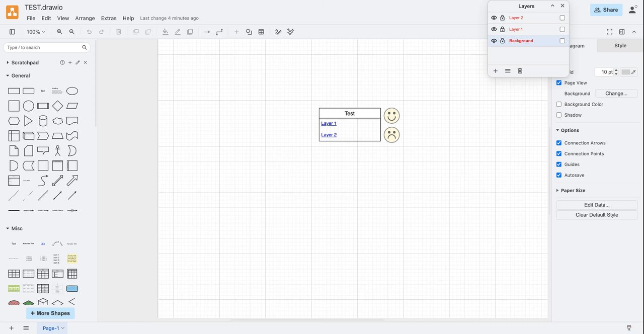
Task: Open the layer options menu icon
Action: pyautogui.click(x=508, y=71)
